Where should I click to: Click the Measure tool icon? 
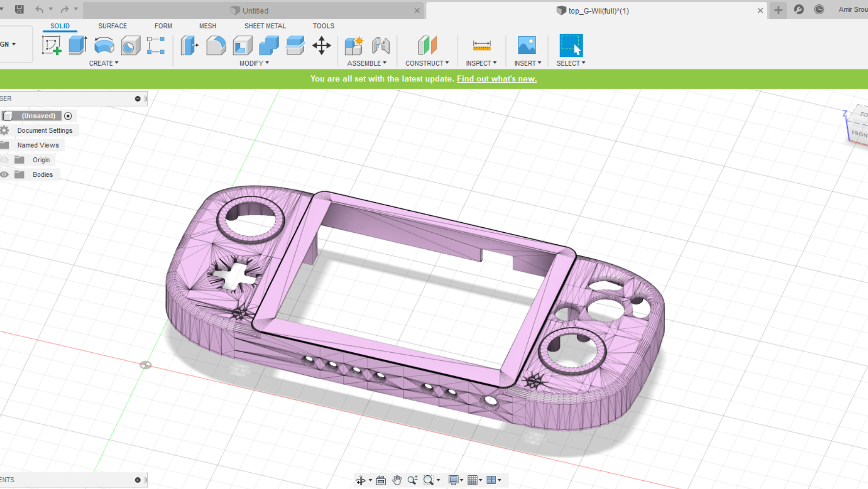[482, 46]
